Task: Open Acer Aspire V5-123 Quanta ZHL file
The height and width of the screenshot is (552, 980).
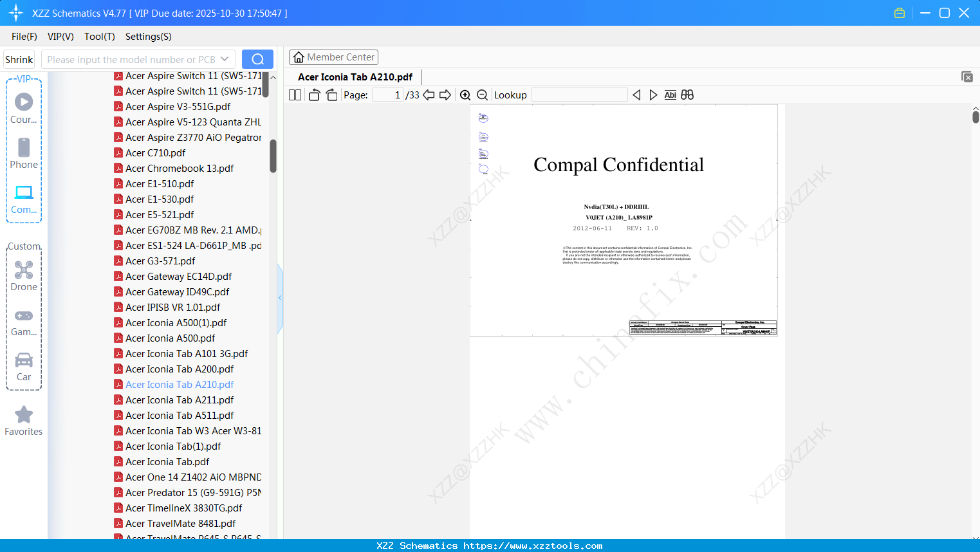Action: (187, 122)
